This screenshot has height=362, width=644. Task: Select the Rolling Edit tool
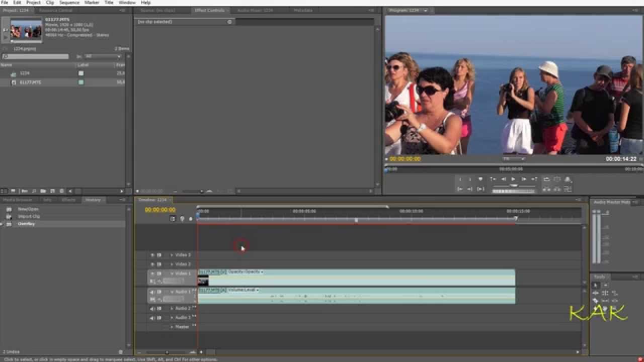coord(605,293)
